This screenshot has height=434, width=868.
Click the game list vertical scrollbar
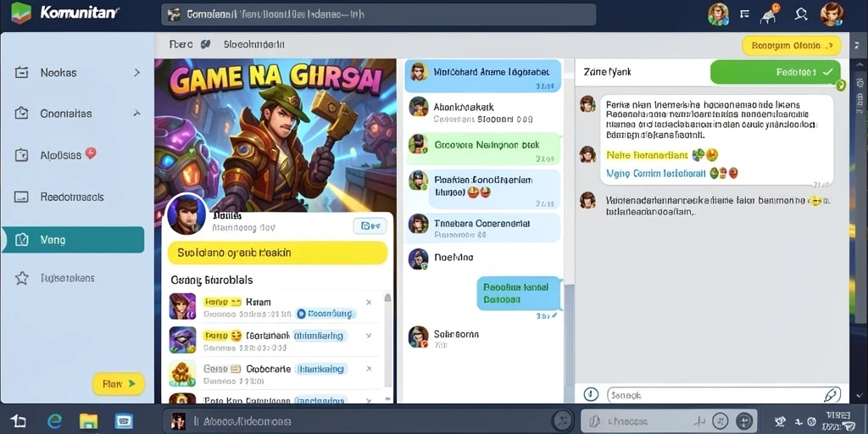387,346
